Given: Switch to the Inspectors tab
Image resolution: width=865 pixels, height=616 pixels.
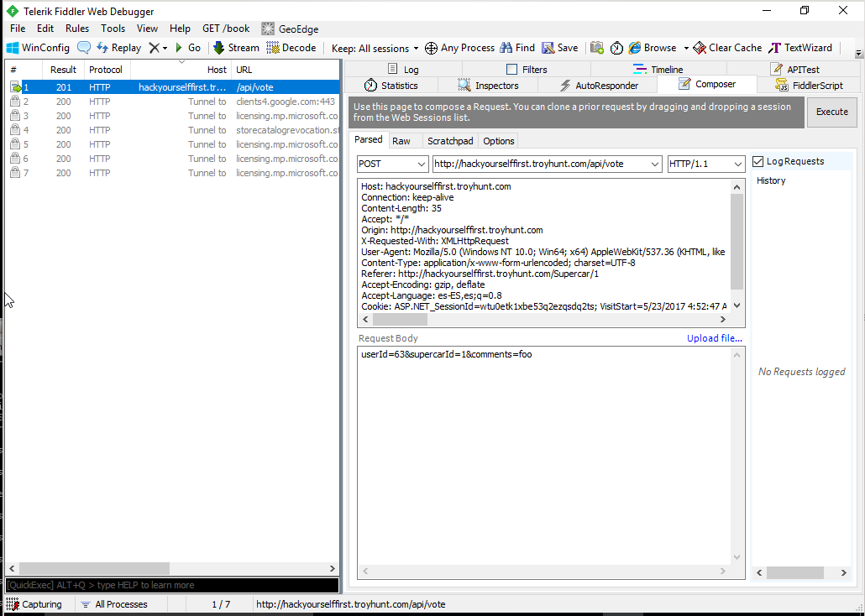Looking at the screenshot, I should [x=488, y=86].
